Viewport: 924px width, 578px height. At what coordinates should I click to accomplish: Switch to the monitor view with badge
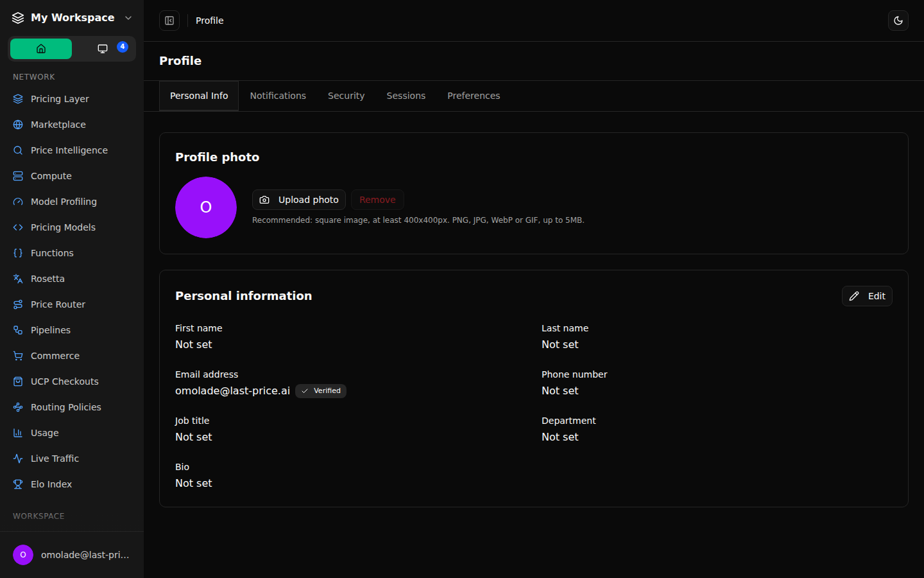103,49
